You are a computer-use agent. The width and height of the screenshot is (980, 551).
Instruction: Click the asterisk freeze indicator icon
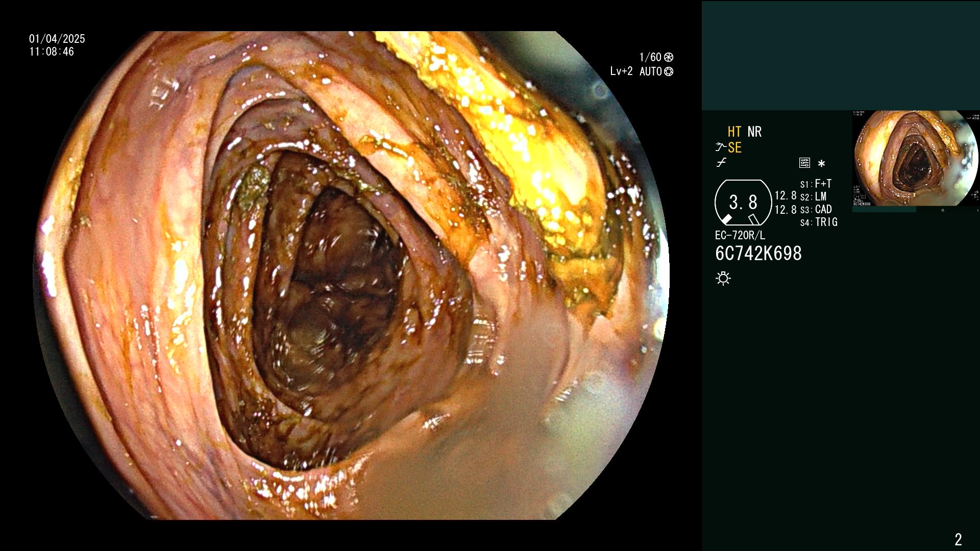coord(821,164)
